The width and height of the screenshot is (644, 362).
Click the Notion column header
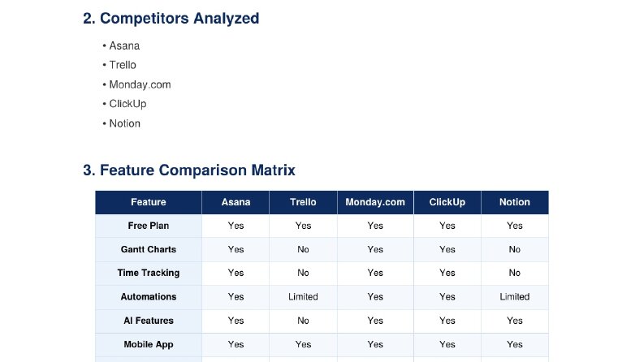coord(515,202)
